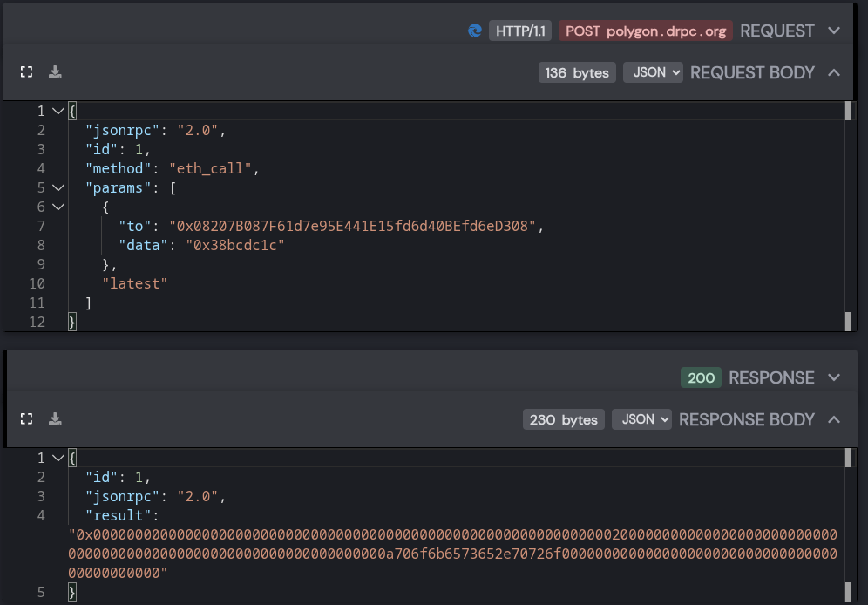The image size is (868, 605).
Task: Expand the request body to fullscreen
Action: [x=26, y=72]
